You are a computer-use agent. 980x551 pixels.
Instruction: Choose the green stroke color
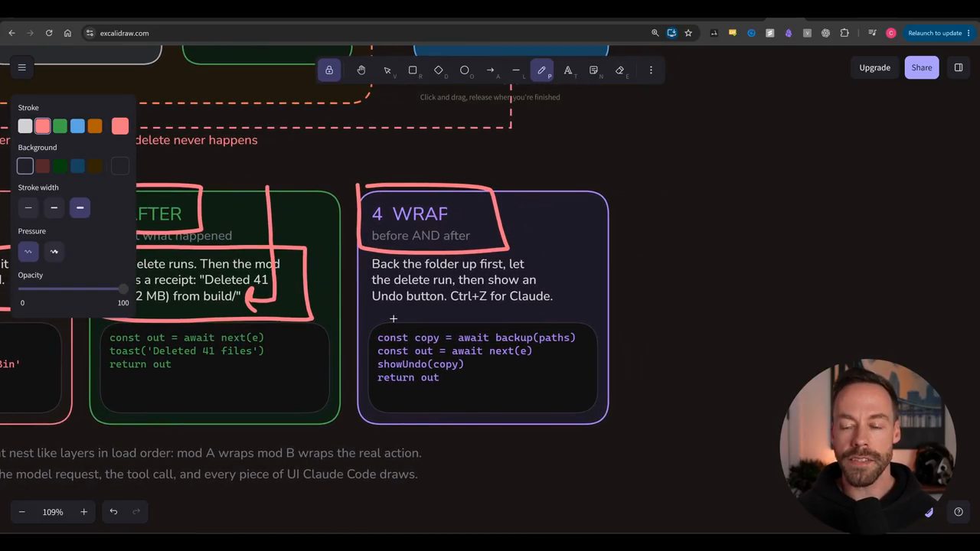pyautogui.click(x=60, y=126)
